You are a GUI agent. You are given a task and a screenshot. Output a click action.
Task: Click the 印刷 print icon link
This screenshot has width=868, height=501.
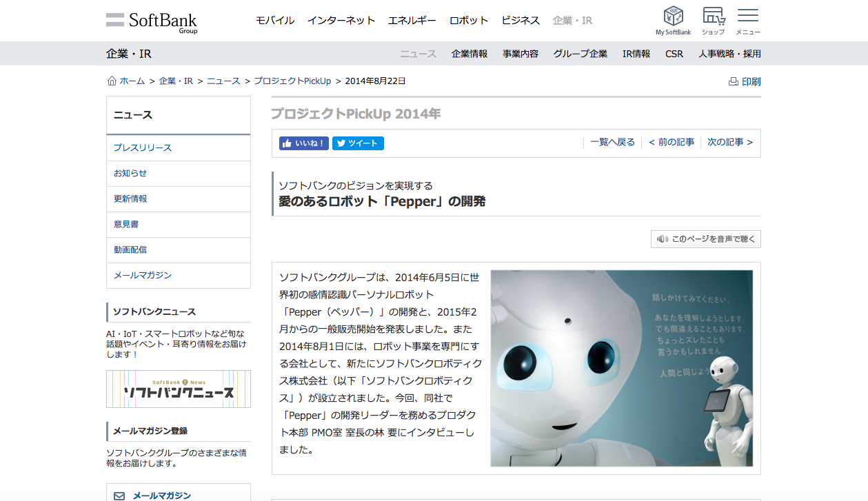tap(745, 81)
